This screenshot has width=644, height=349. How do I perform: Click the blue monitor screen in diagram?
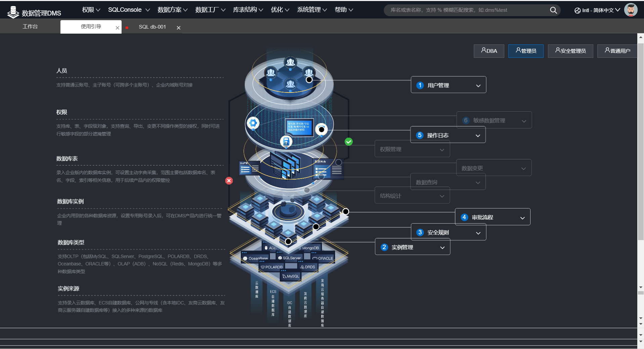(299, 127)
